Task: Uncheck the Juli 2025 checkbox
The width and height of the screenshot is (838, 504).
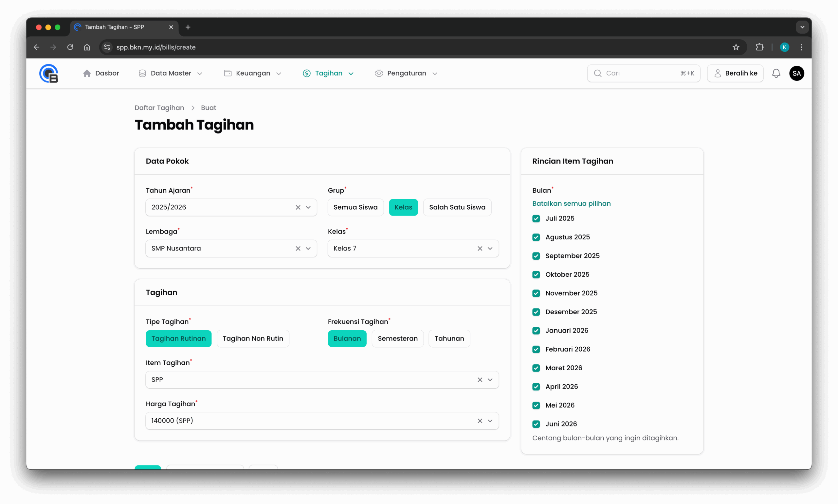Action: [536, 218]
